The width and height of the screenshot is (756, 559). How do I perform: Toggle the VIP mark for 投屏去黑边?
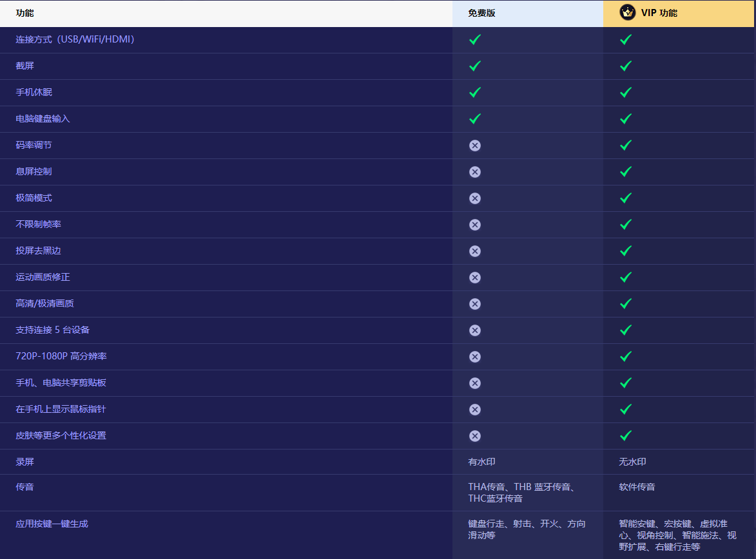625,251
